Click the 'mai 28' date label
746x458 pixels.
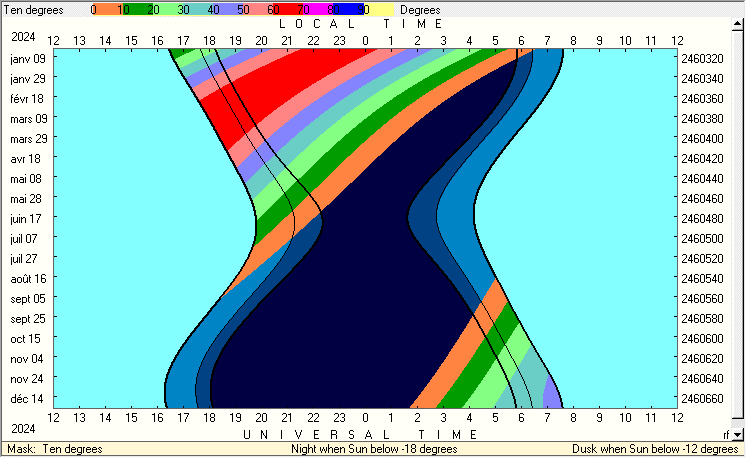26,198
